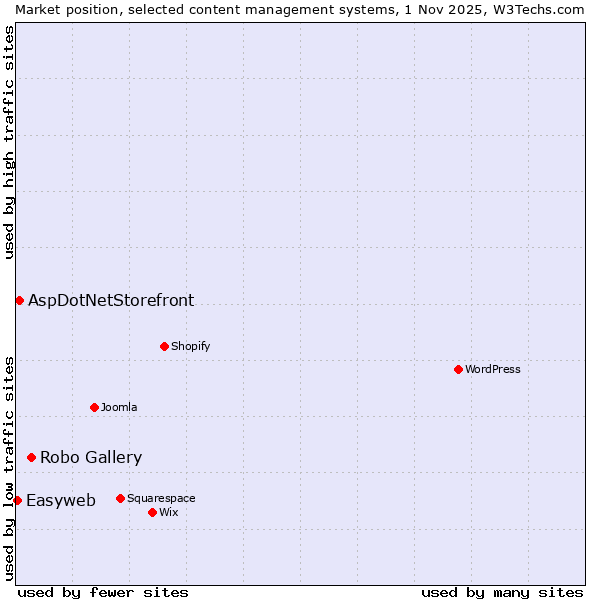
Task: Click the Squarespace text label
Action: coord(161,498)
